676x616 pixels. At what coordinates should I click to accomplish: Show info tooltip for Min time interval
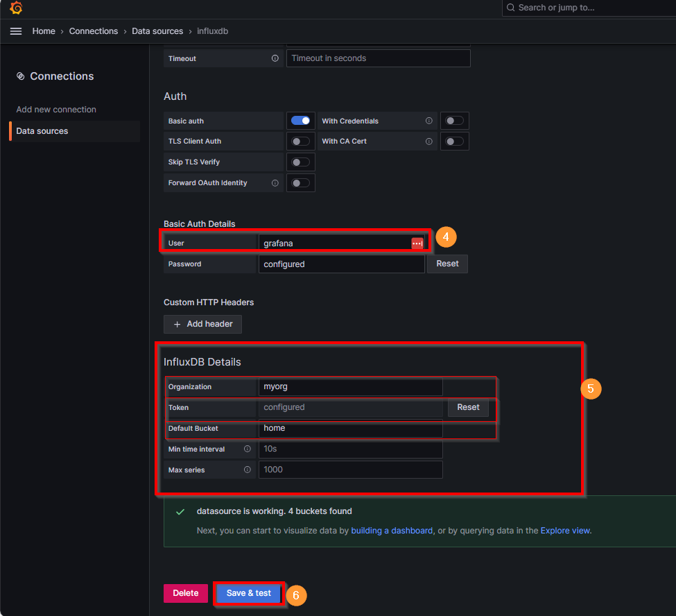pyautogui.click(x=248, y=449)
